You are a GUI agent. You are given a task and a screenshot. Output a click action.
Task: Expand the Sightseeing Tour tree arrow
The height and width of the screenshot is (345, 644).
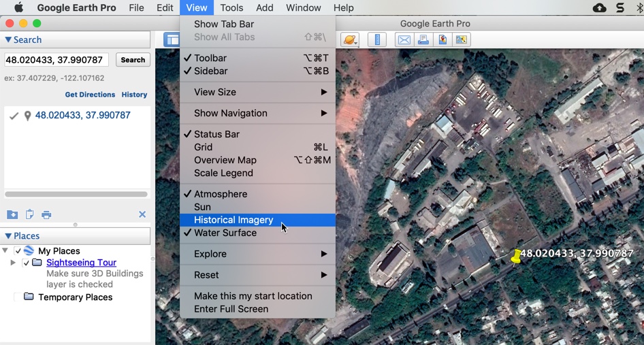click(13, 263)
